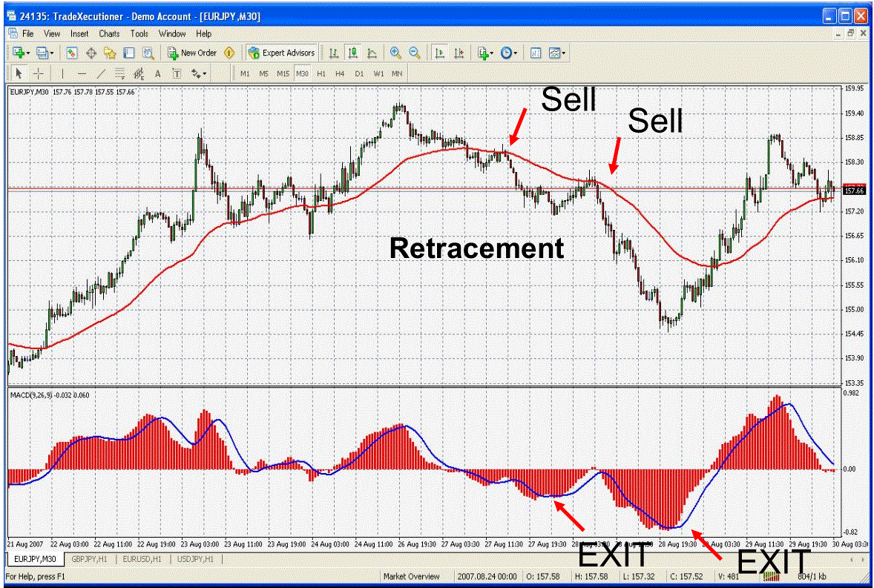Image resolution: width=874 pixels, height=588 pixels.
Task: Switch to the USDJPY,H1 chart tab
Action: (195, 559)
